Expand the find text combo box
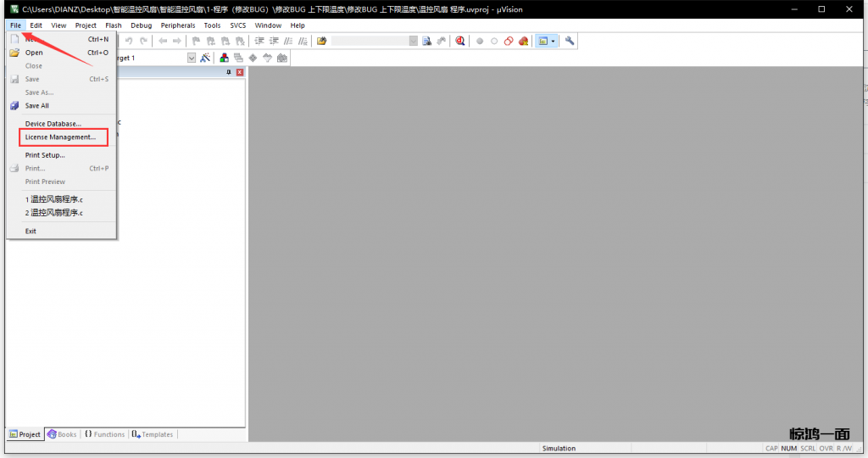 pos(413,41)
